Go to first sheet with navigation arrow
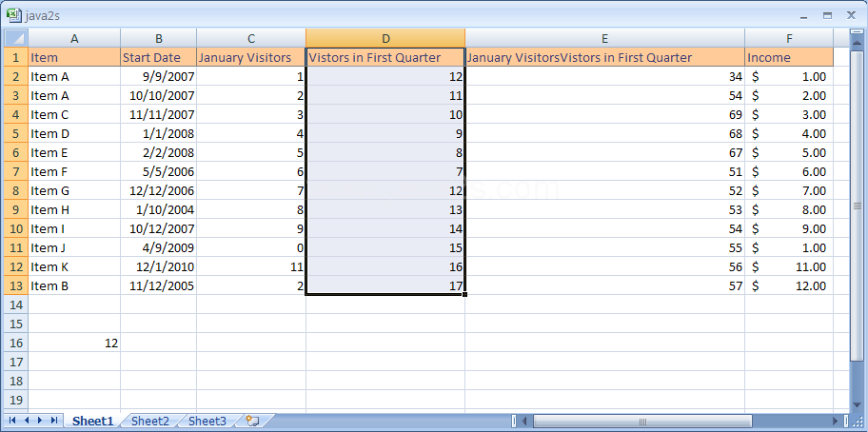 tap(12, 421)
